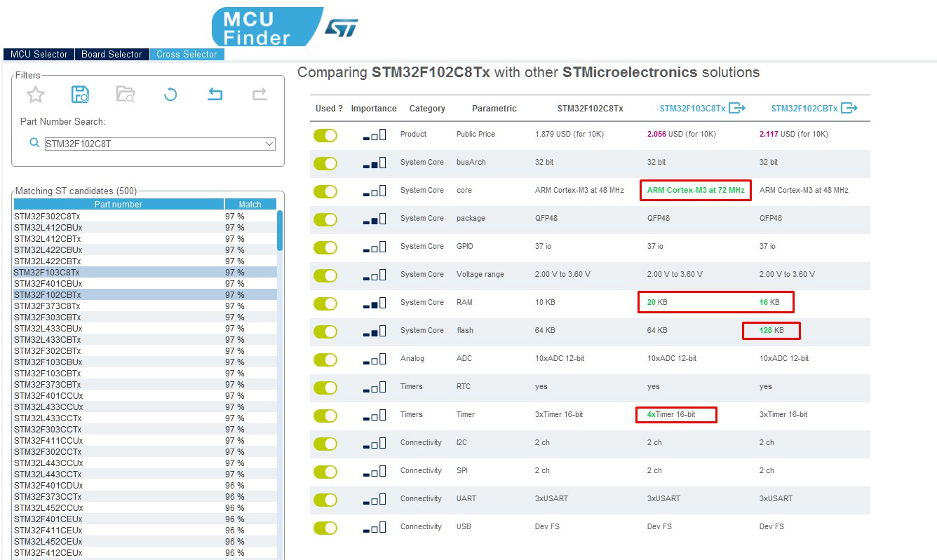
Task: Select STM32L433CBUx candidate row
Action: pyautogui.click(x=145, y=329)
